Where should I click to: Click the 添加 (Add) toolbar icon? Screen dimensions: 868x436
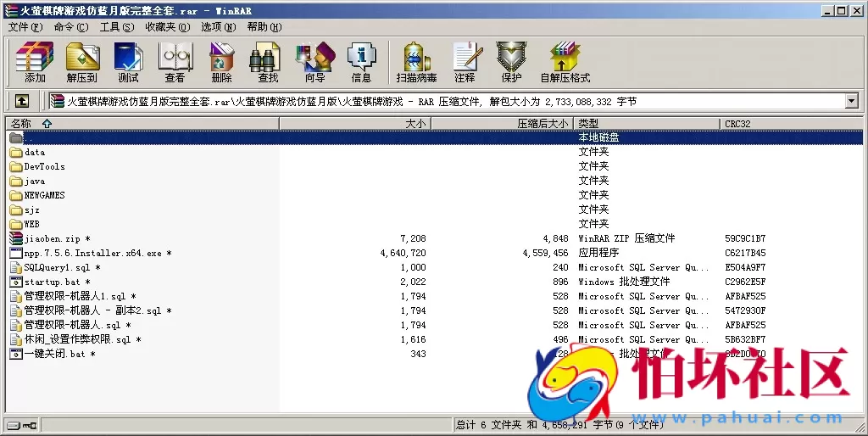click(35, 62)
